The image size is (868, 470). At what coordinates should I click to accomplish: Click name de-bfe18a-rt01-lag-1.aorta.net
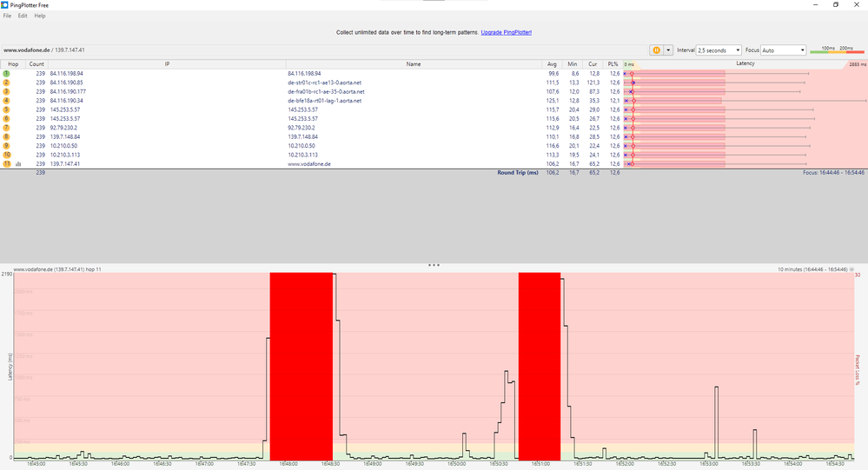click(324, 101)
